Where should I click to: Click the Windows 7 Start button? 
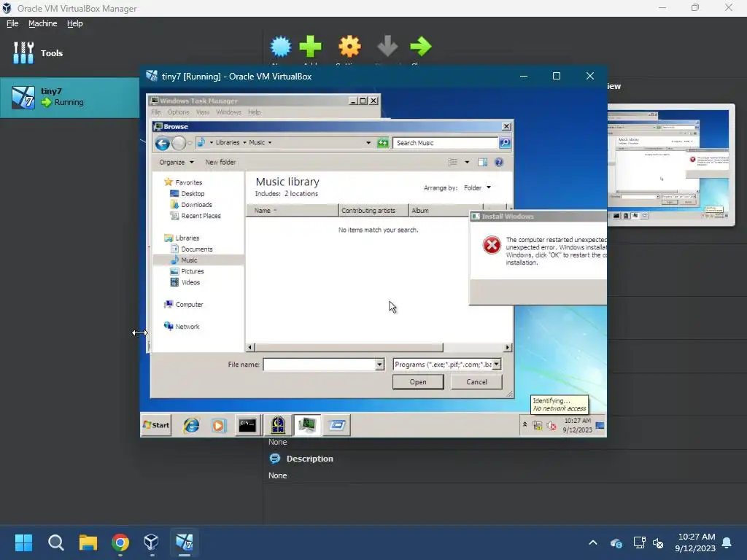click(x=156, y=425)
